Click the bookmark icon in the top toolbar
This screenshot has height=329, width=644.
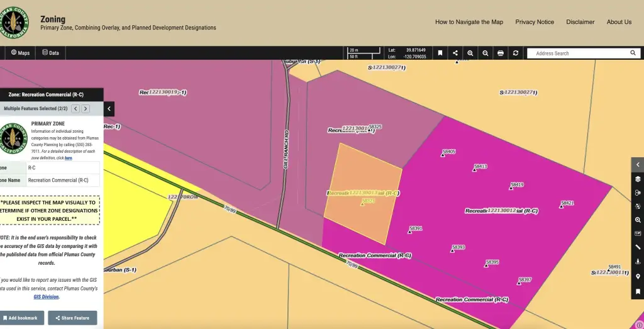click(x=440, y=53)
